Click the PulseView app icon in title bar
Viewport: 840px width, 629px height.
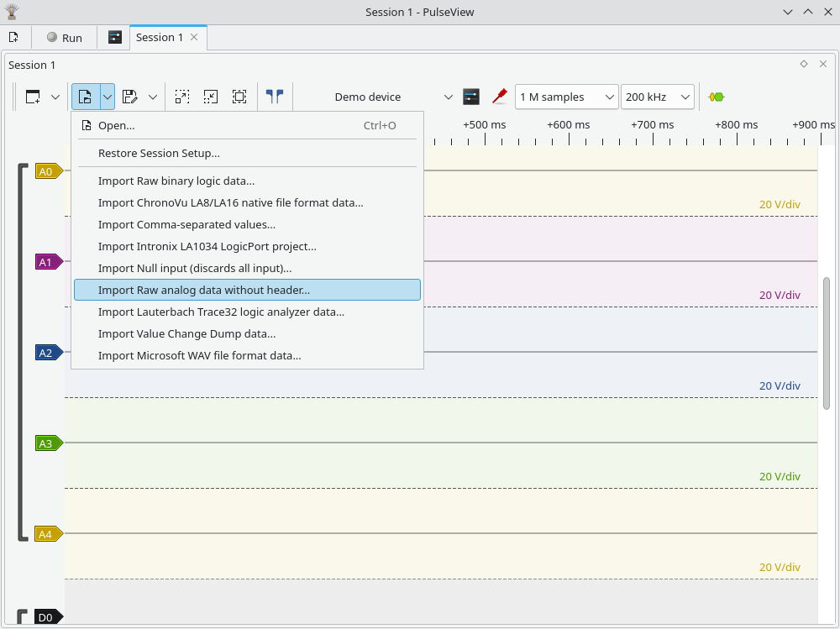point(11,12)
